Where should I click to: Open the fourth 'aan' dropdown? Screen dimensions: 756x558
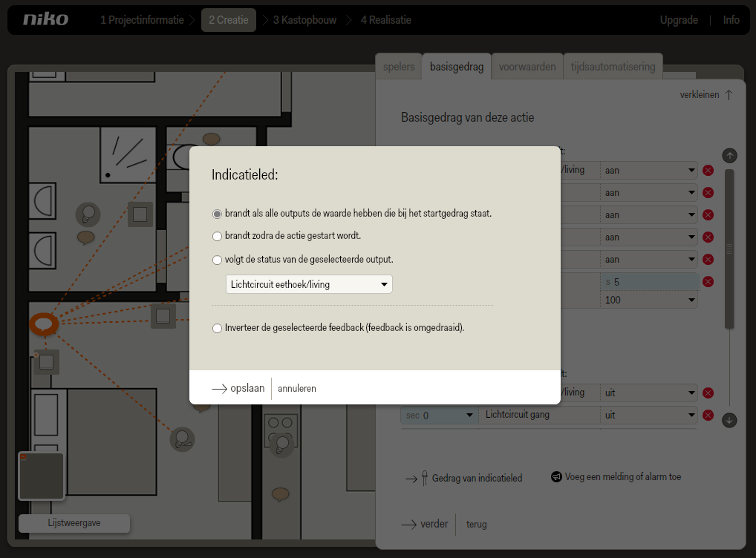click(649, 237)
